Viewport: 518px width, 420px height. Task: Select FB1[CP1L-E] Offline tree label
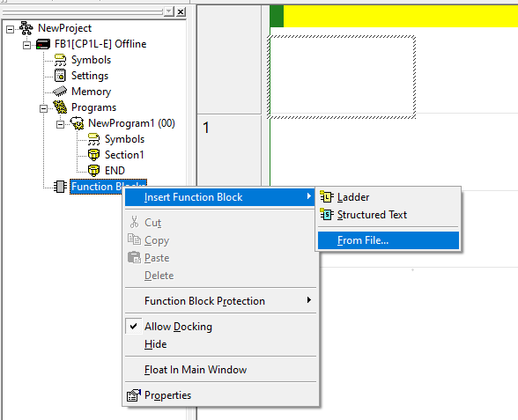(x=100, y=44)
